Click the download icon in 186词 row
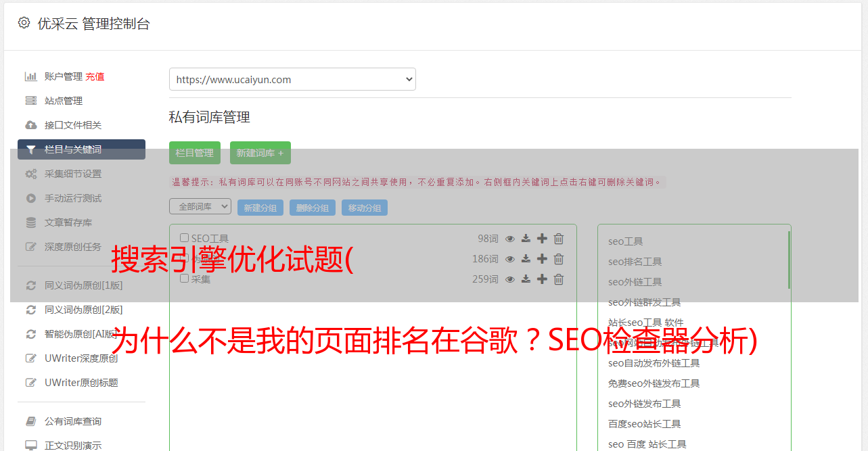868x451 pixels. tap(526, 259)
